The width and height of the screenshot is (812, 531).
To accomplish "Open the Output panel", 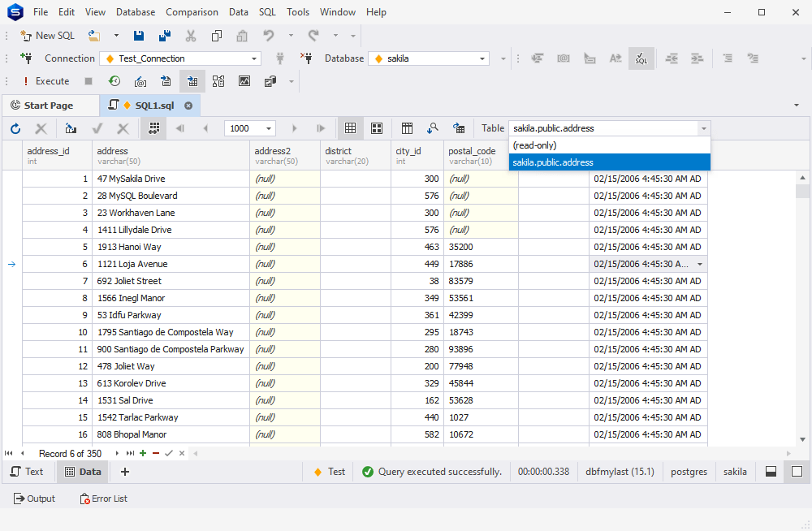I will point(34,499).
